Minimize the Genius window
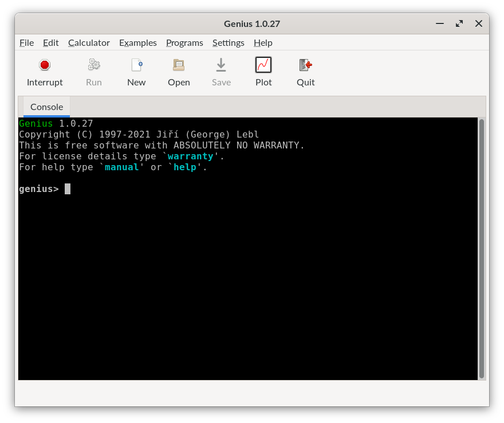The height and width of the screenshot is (423, 504). click(x=440, y=24)
